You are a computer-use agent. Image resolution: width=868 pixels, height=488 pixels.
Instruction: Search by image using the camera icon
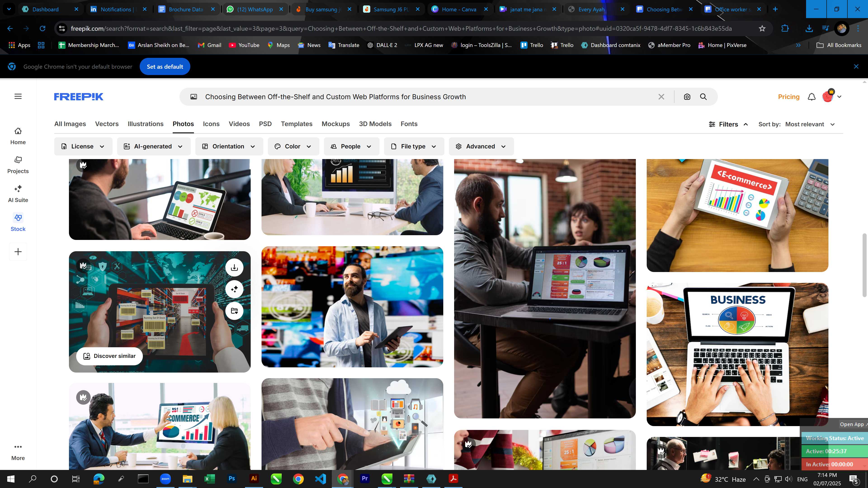687,97
